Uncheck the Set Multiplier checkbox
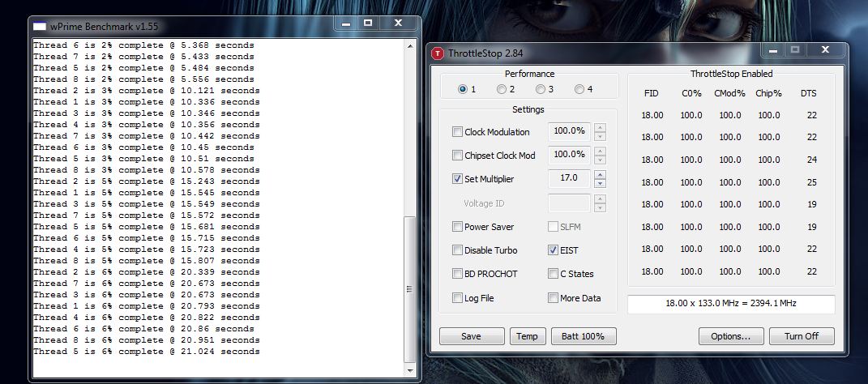The height and width of the screenshot is (384, 868). (x=457, y=179)
